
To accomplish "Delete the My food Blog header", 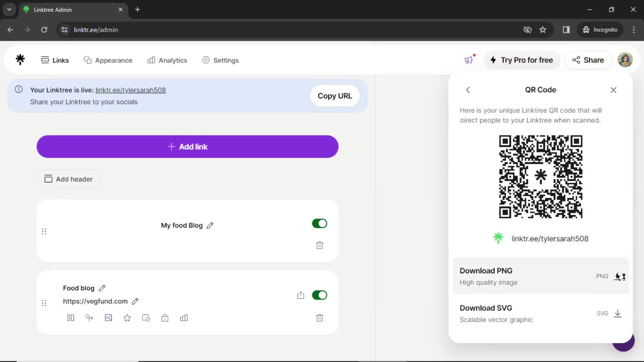I will coord(320,245).
